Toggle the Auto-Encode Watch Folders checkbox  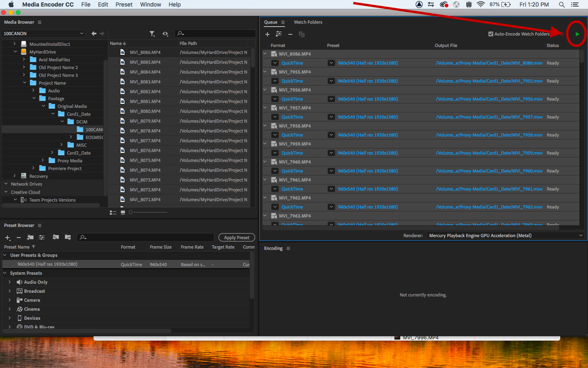[491, 34]
